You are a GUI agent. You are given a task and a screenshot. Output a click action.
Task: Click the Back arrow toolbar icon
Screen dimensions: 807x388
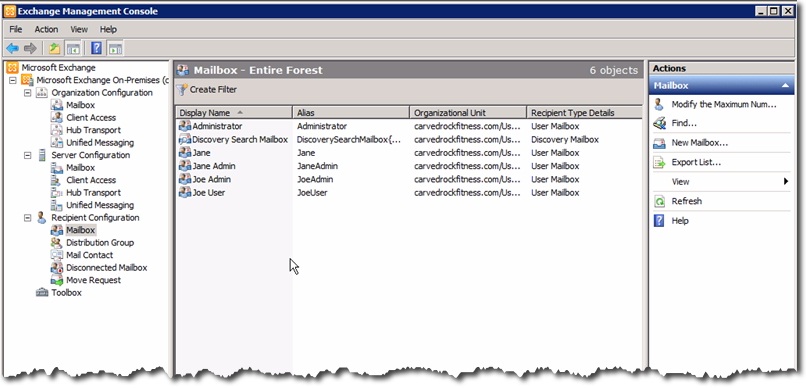(x=12, y=48)
